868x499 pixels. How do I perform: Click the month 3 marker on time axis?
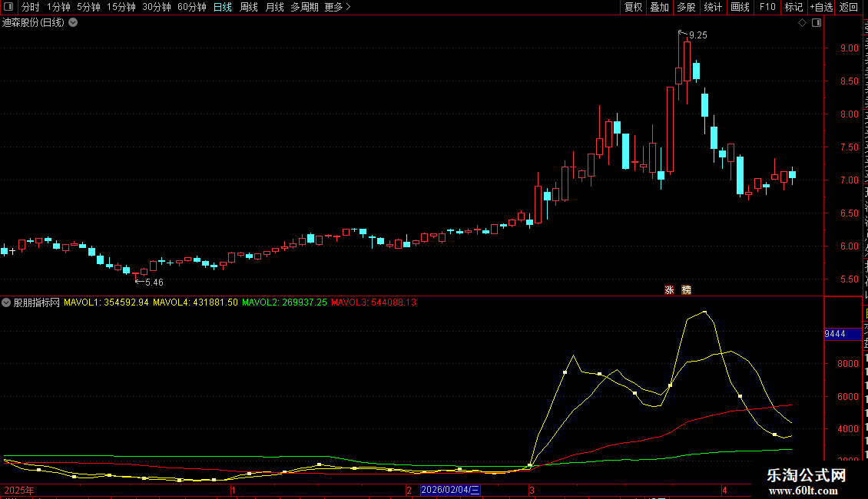532,490
